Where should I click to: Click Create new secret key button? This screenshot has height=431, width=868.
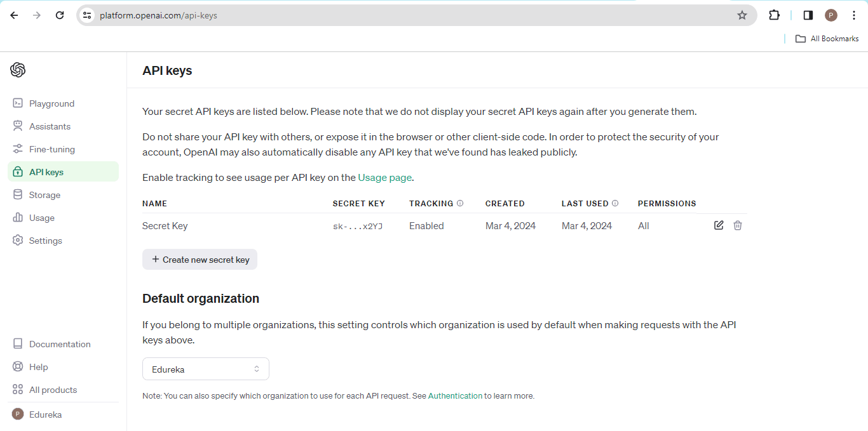click(200, 260)
